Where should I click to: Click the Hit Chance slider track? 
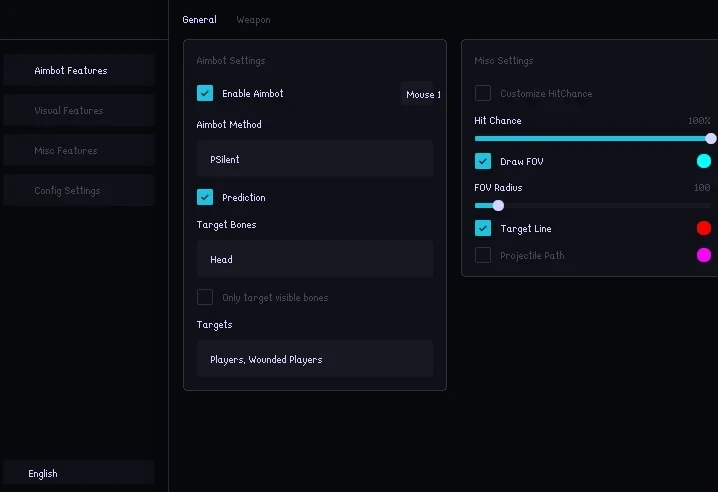593,138
